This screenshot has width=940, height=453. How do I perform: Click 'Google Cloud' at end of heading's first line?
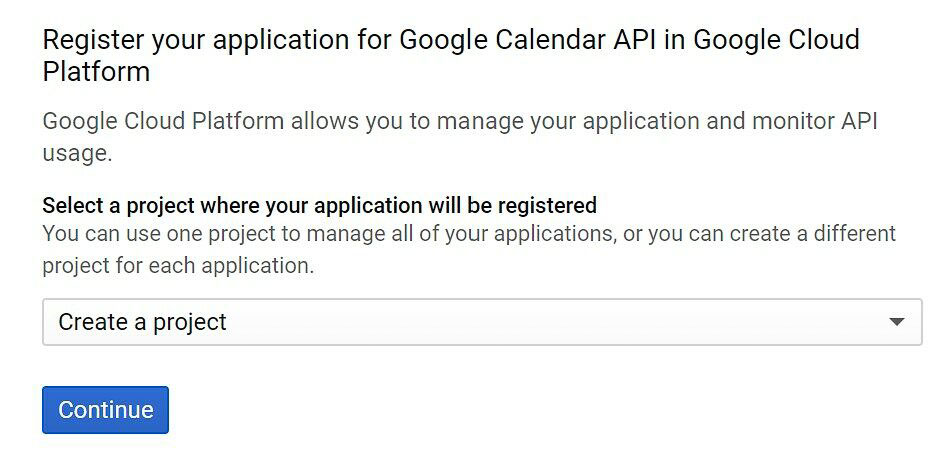pyautogui.click(x=776, y=40)
